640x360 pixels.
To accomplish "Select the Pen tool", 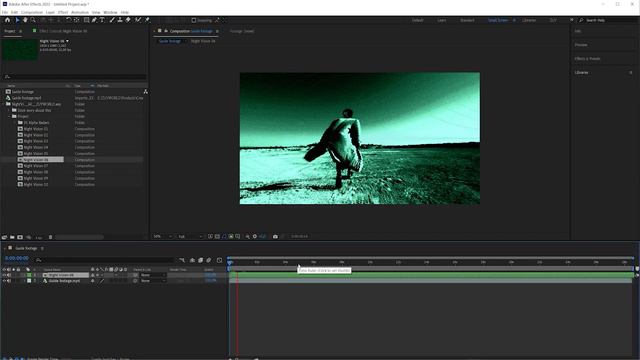I will [x=94, y=20].
